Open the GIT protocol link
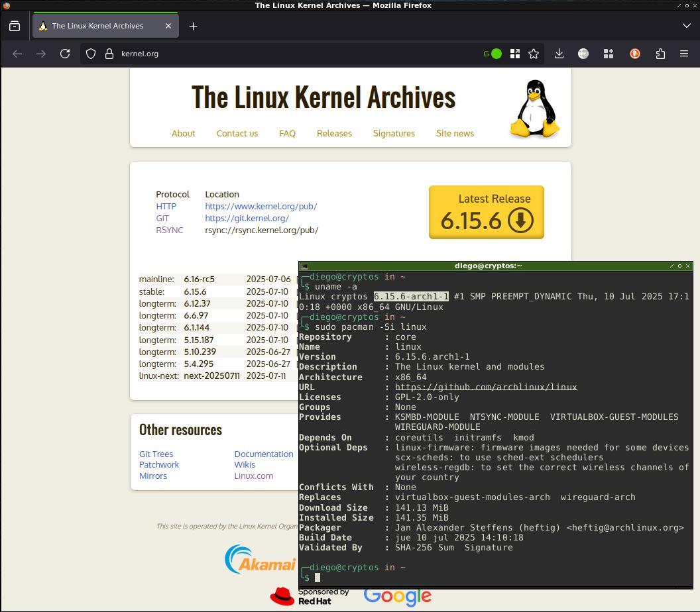This screenshot has width=700, height=612. [162, 218]
